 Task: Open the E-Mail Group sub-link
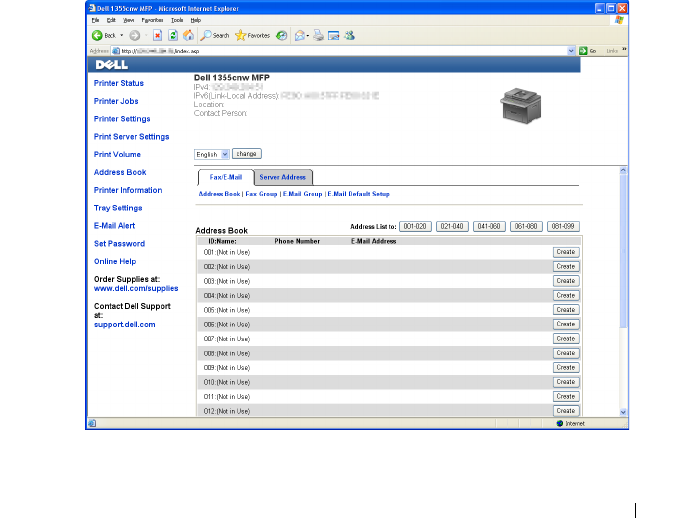303,194
